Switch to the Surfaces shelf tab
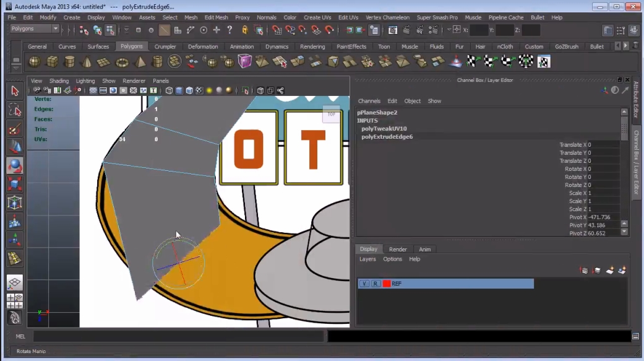The width and height of the screenshot is (644, 361). 98,46
